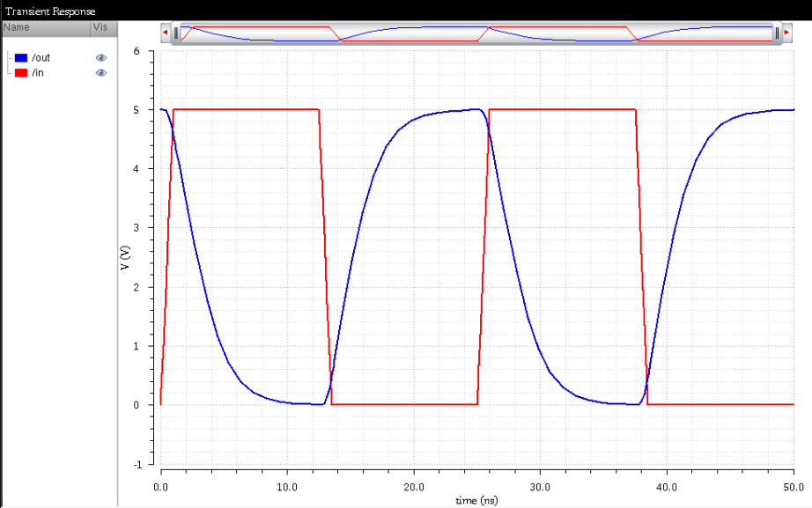Click the V (V) y-axis label
This screenshot has height=508, width=812.
click(126, 257)
